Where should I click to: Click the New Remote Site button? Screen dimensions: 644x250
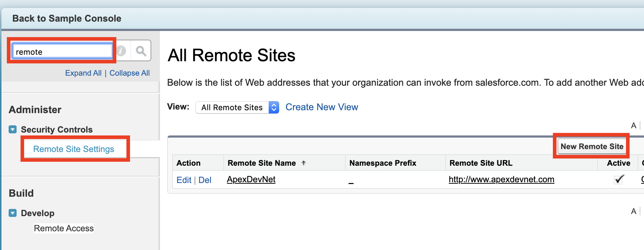[592, 146]
